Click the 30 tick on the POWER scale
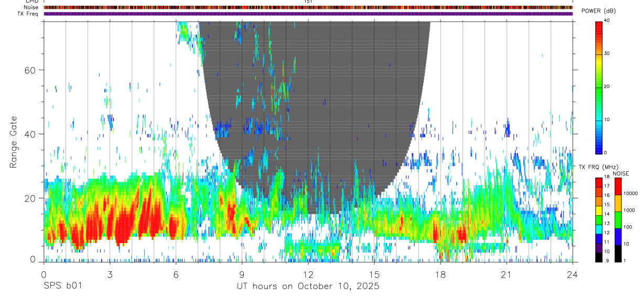Viewport: 644px width, 297px height. click(607, 53)
